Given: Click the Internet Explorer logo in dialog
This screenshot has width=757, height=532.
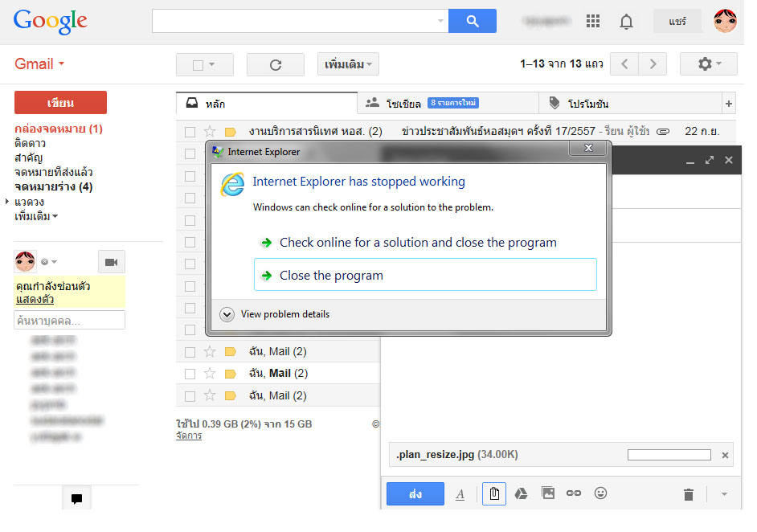Looking at the screenshot, I should 233,184.
